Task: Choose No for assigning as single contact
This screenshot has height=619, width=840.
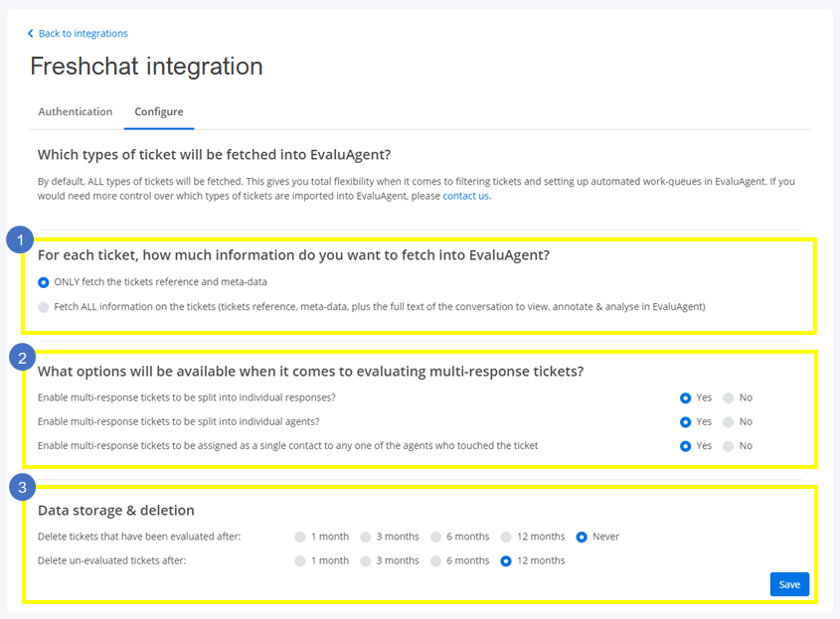Action: (x=728, y=446)
